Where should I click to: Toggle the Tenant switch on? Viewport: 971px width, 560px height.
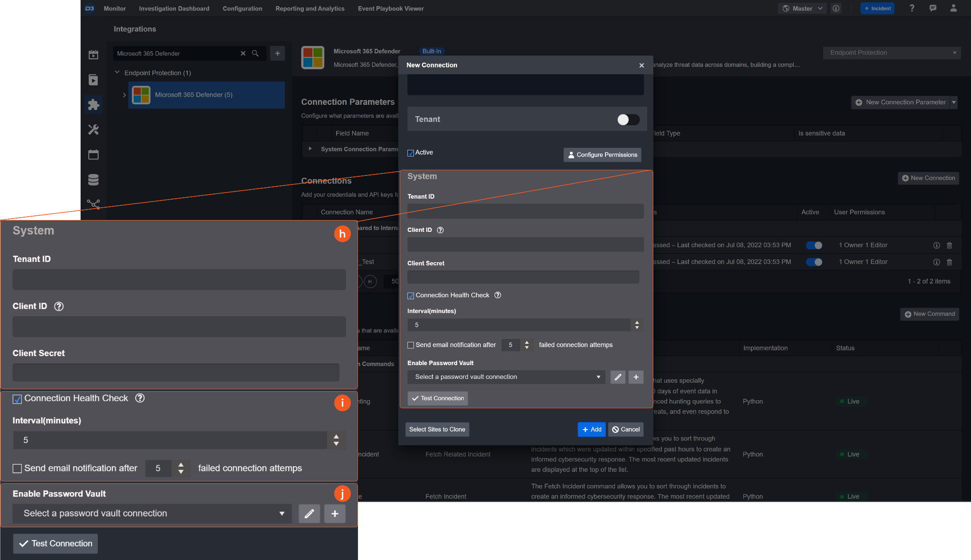[x=628, y=119]
